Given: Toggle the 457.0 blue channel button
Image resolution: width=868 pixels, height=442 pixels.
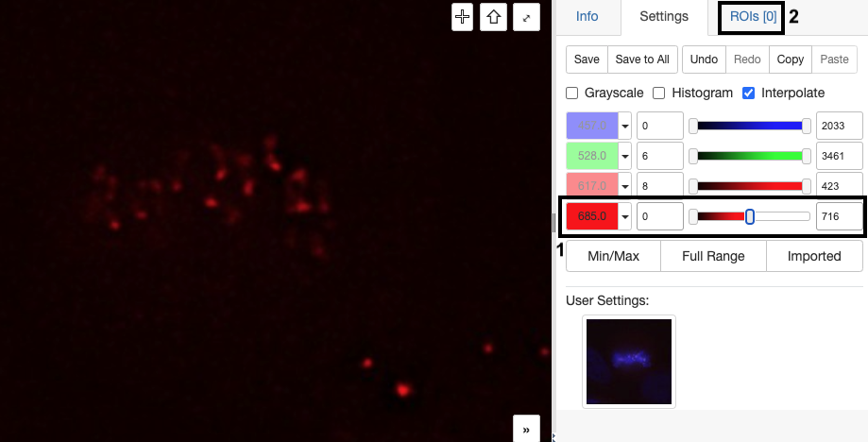Looking at the screenshot, I should (592, 126).
